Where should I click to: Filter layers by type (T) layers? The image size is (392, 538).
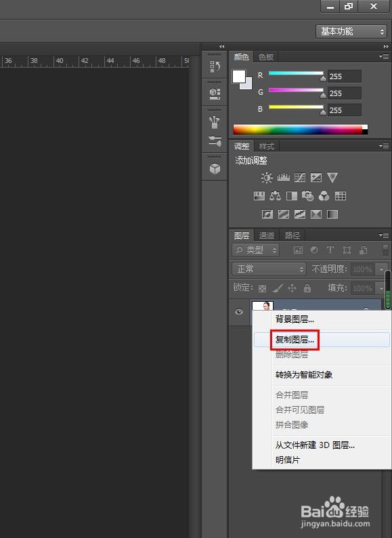330,250
